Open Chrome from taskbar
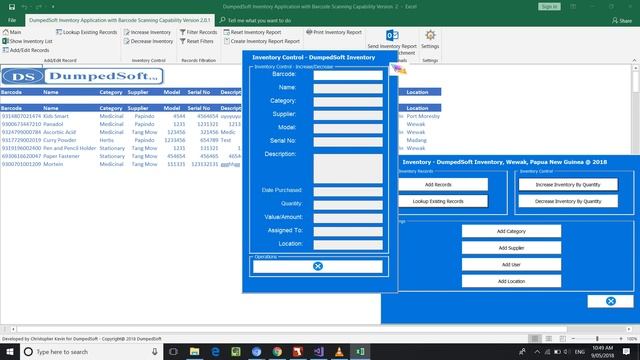 click(x=277, y=351)
